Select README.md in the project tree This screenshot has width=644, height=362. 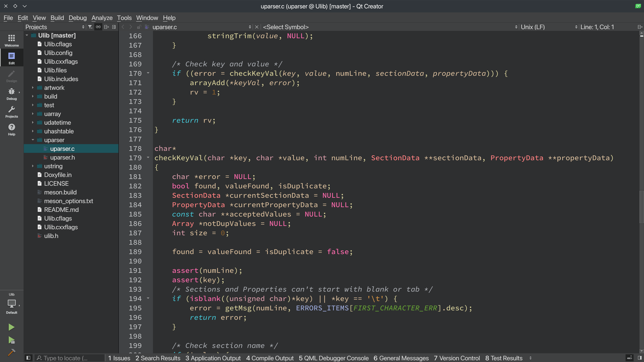pyautogui.click(x=61, y=210)
